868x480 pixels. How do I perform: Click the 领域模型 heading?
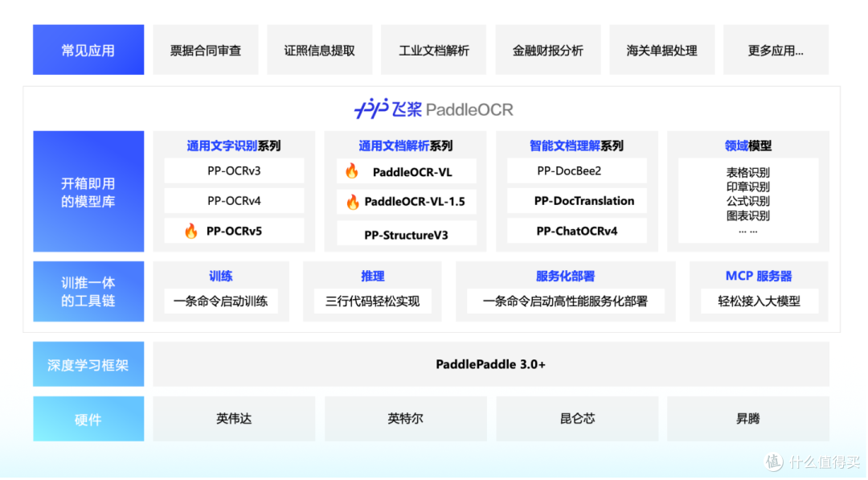tap(748, 146)
